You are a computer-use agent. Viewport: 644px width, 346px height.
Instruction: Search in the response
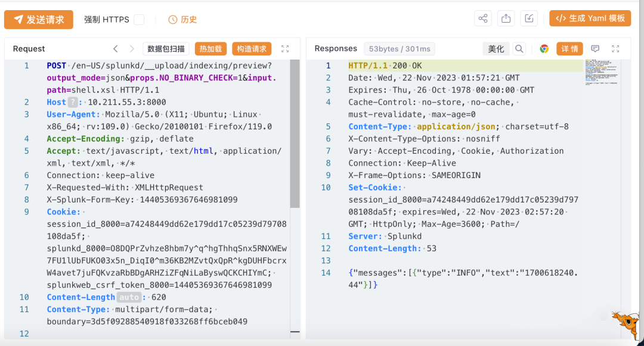pyautogui.click(x=519, y=49)
